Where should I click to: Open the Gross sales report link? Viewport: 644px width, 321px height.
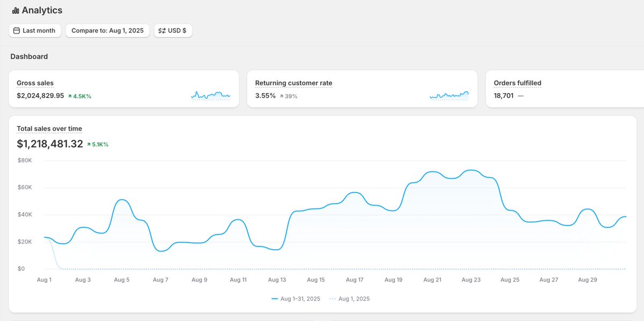[34, 83]
